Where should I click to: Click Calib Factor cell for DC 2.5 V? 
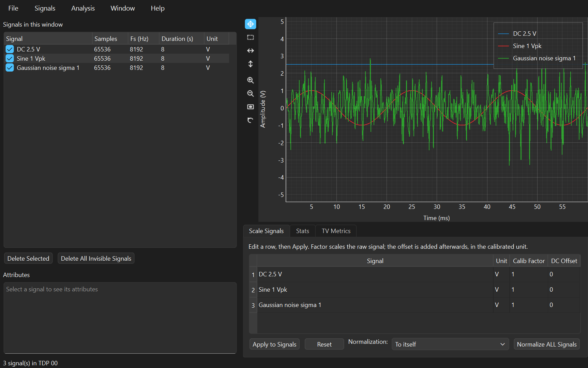[529, 274]
